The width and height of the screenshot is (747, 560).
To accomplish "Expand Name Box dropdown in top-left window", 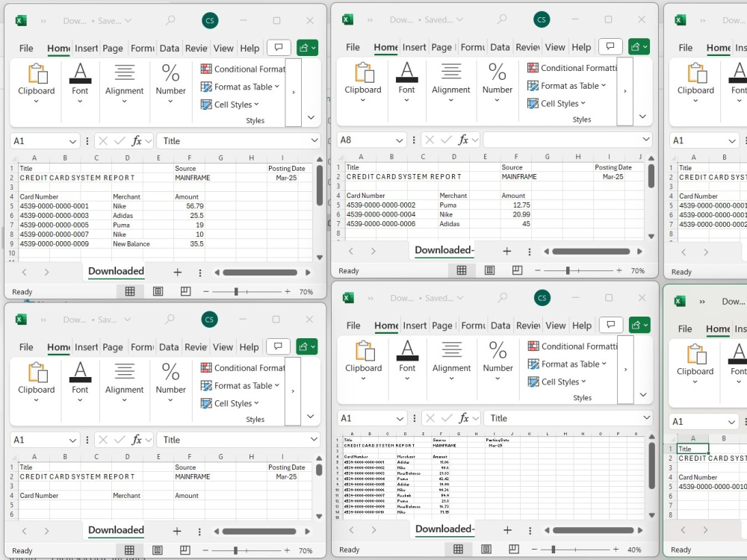I will click(x=72, y=141).
